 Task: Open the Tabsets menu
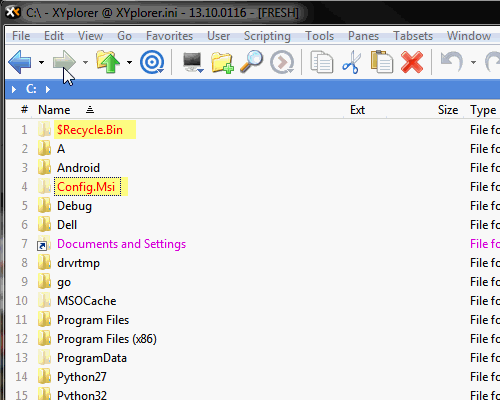point(413,36)
